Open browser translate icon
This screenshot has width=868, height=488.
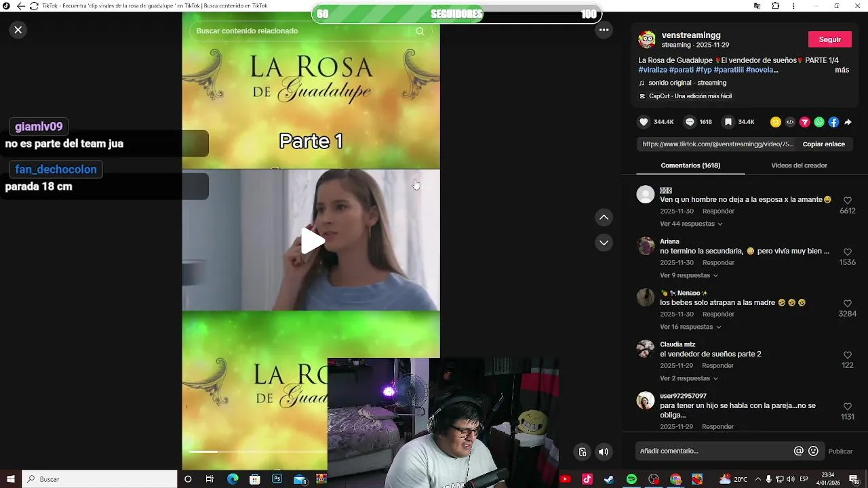(x=757, y=6)
